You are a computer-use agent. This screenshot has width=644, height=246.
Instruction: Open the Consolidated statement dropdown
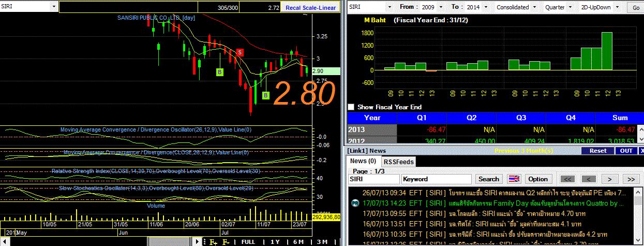(534, 7)
